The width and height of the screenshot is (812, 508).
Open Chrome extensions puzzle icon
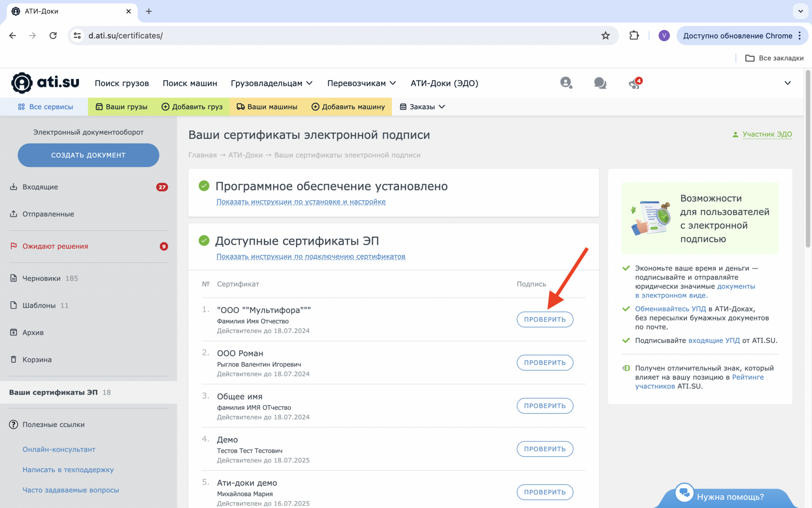(x=634, y=35)
